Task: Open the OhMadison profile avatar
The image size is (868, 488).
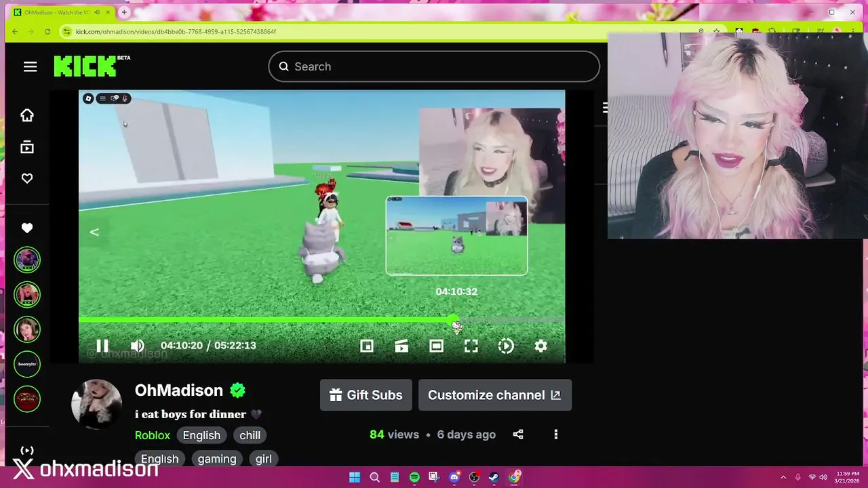Action: pyautogui.click(x=96, y=405)
